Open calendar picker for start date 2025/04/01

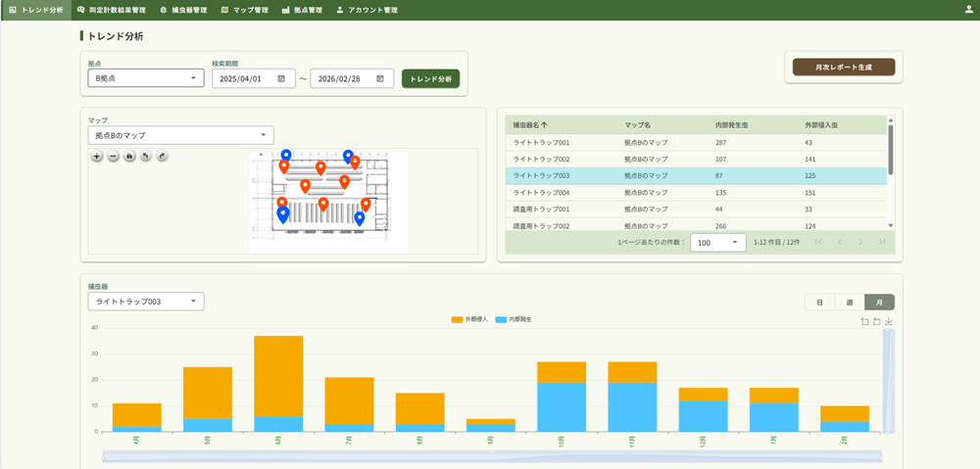pyautogui.click(x=281, y=78)
